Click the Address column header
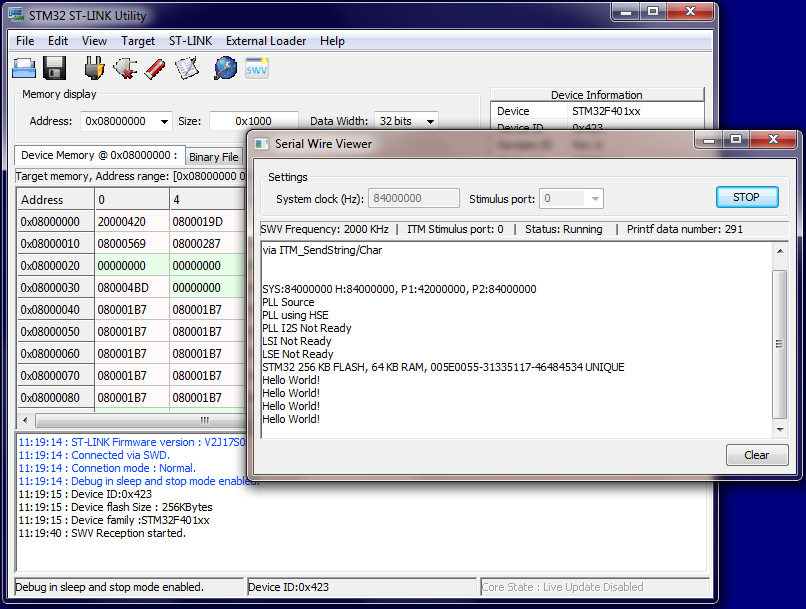Viewport: 806px width, 609px height. 56,200
